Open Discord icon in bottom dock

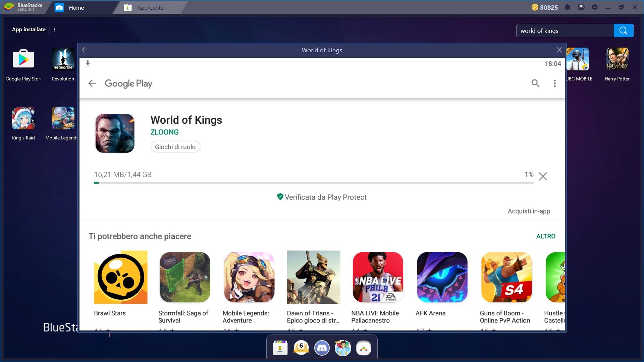tap(322, 348)
